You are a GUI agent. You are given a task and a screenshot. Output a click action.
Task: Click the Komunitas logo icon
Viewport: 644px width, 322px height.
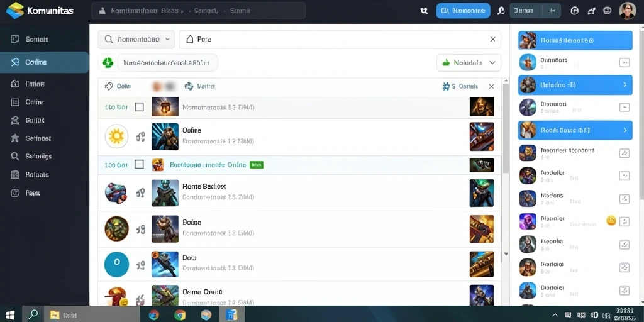coord(15,10)
